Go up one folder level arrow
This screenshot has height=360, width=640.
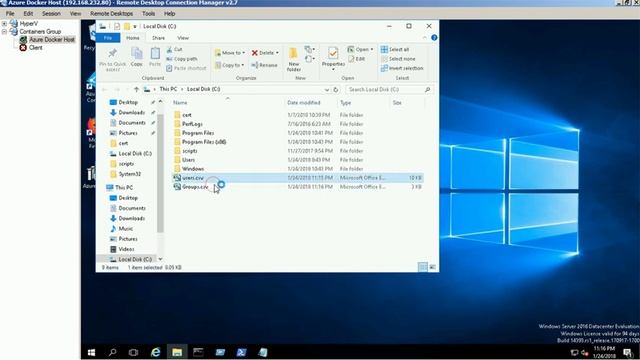136,89
